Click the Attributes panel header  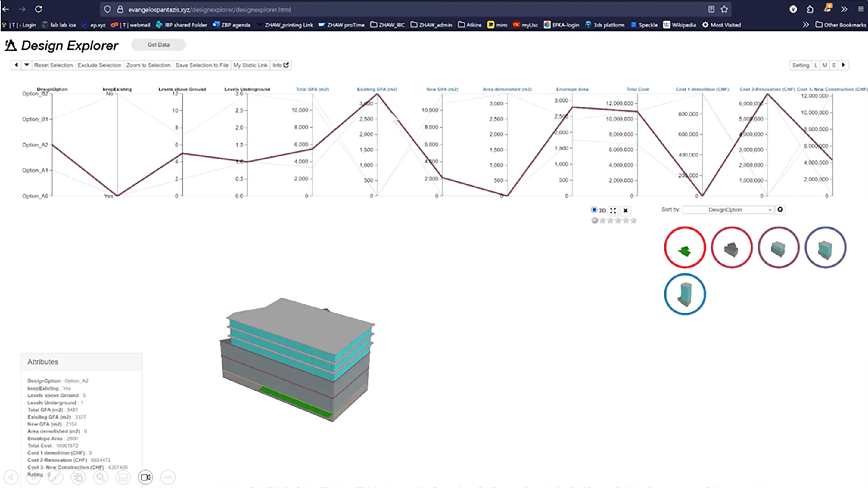coord(81,362)
